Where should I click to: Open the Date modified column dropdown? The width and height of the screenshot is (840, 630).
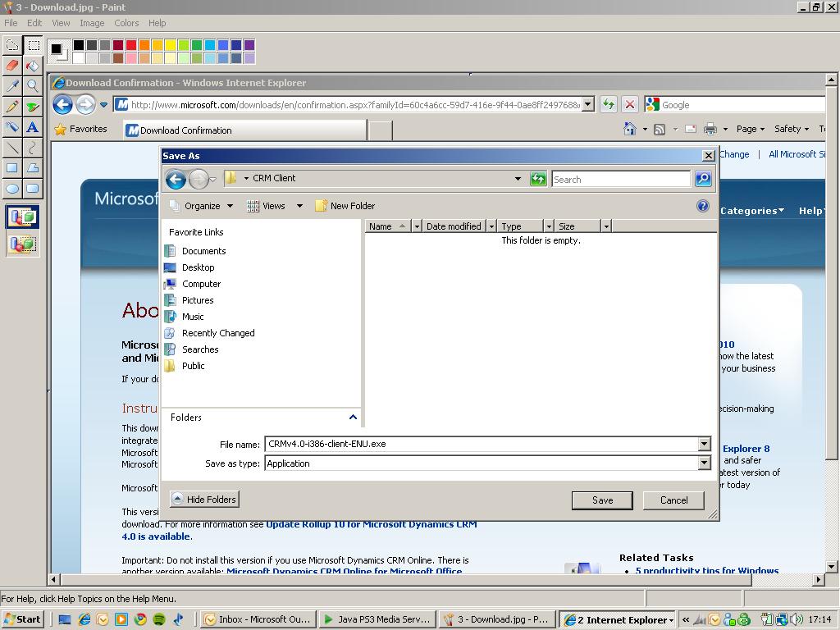coord(491,226)
